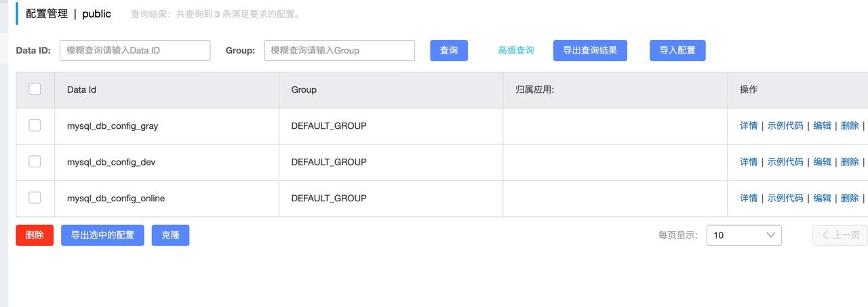This screenshot has height=307, width=868.
Task: Click 导出选中的配置 button
Action: pos(102,235)
